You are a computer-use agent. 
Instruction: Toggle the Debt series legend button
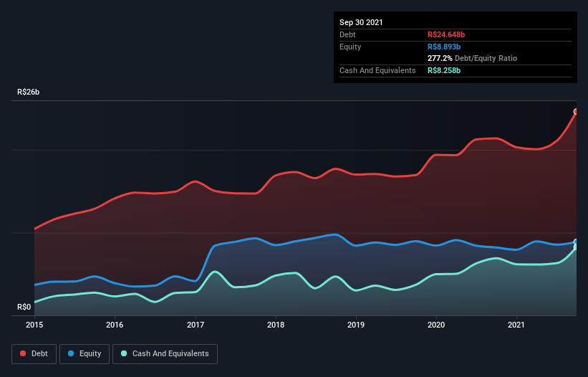pyautogui.click(x=34, y=354)
